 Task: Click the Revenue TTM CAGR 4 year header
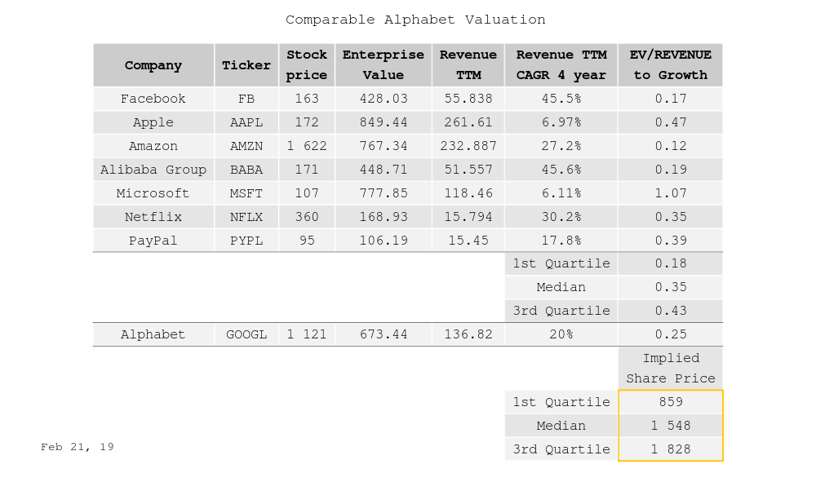(561, 65)
